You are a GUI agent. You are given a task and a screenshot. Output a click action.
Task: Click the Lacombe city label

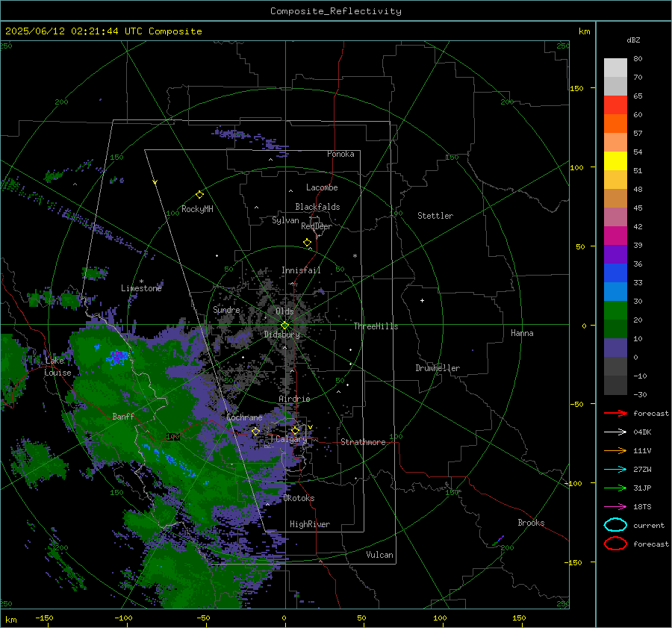[322, 187]
